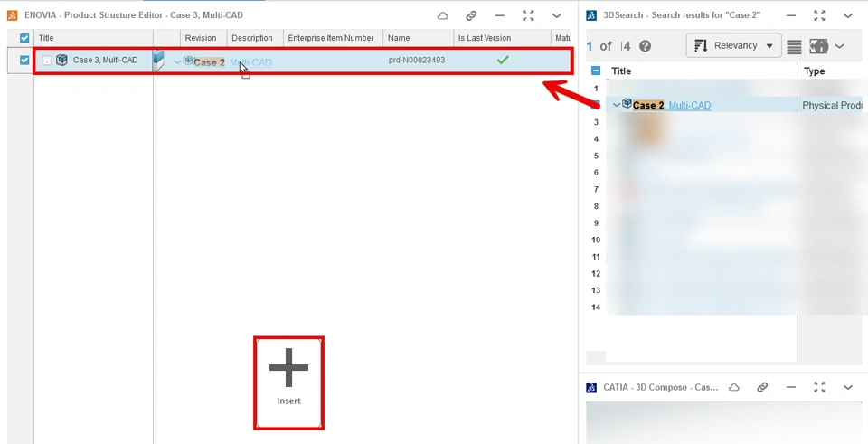Viewport: 868px width, 444px height.
Task: Click the green check mark in Is Last Version
Action: point(502,60)
